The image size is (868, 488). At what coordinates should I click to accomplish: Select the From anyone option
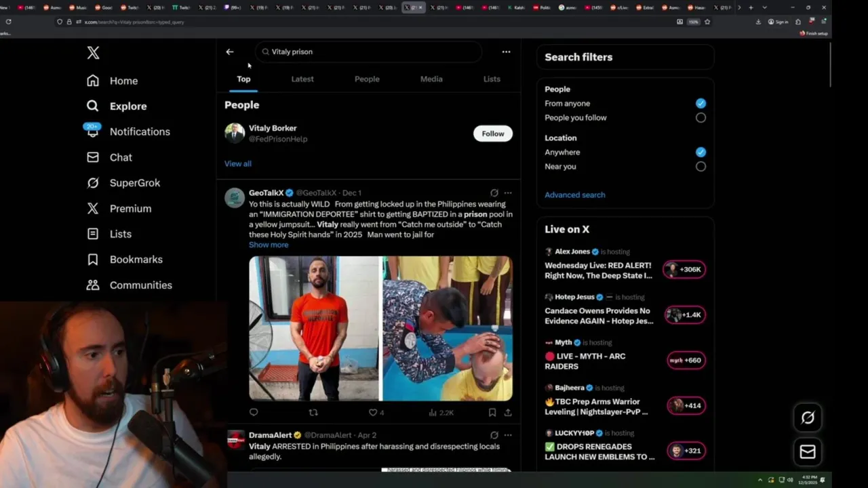(701, 103)
